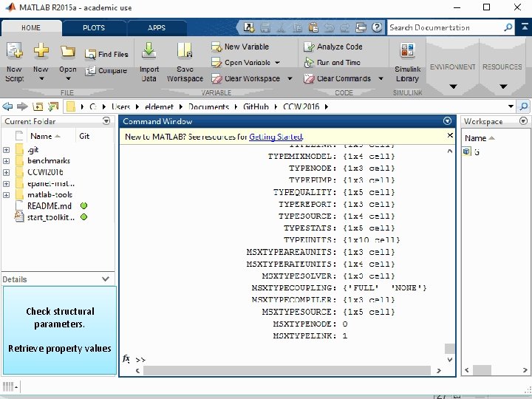Open Simulink Library

click(x=407, y=62)
